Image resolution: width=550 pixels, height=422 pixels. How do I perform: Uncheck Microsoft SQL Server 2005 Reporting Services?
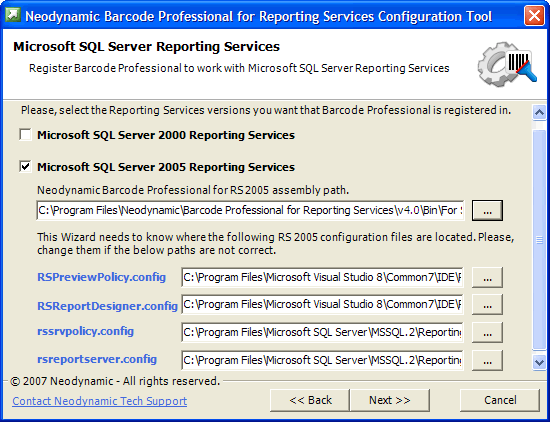(x=26, y=167)
